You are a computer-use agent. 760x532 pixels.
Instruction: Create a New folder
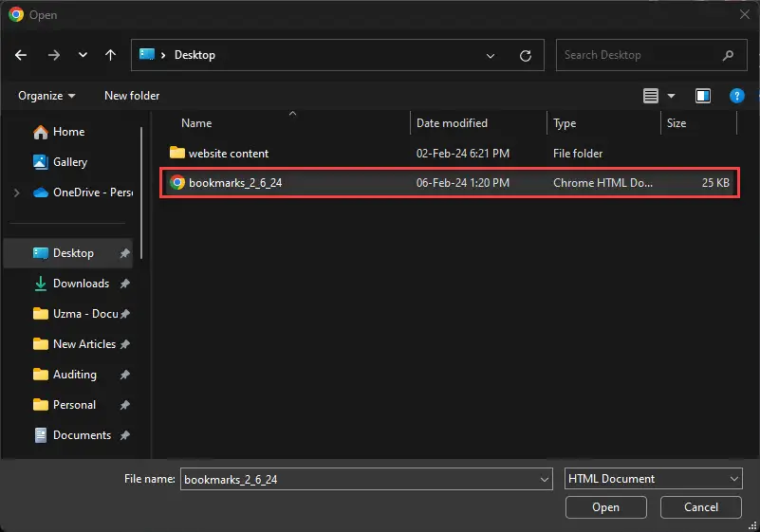click(132, 96)
